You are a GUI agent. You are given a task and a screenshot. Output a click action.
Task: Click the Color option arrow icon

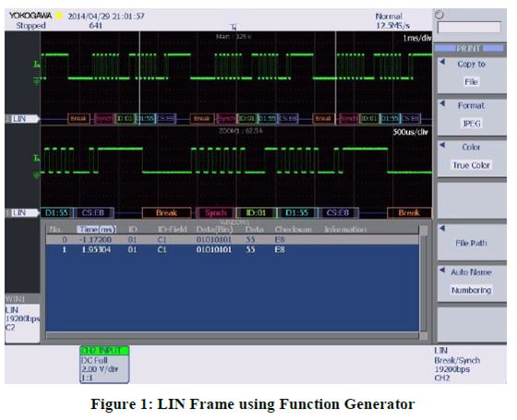click(x=442, y=145)
